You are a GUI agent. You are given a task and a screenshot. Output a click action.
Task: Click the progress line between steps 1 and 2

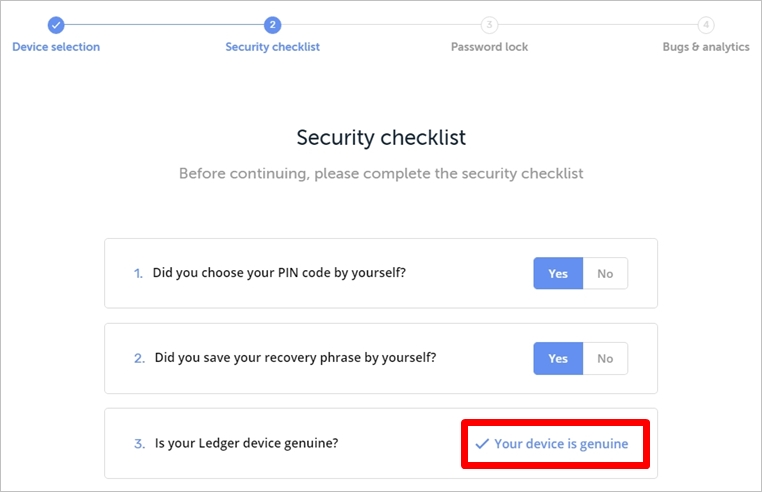tap(164, 25)
